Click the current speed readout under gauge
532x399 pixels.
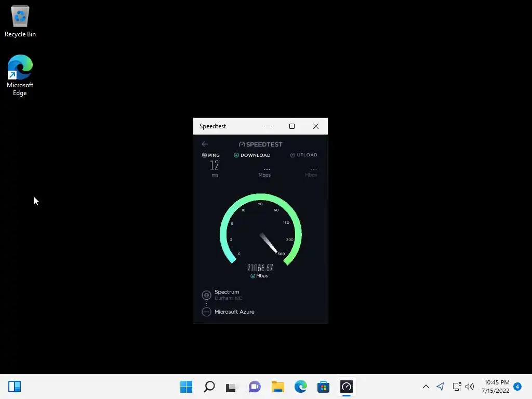pos(260,268)
